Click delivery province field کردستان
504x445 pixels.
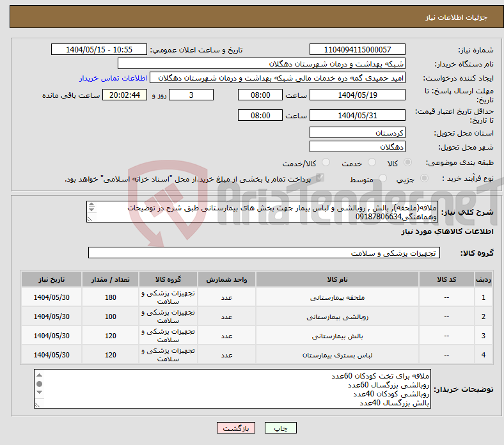(x=357, y=132)
